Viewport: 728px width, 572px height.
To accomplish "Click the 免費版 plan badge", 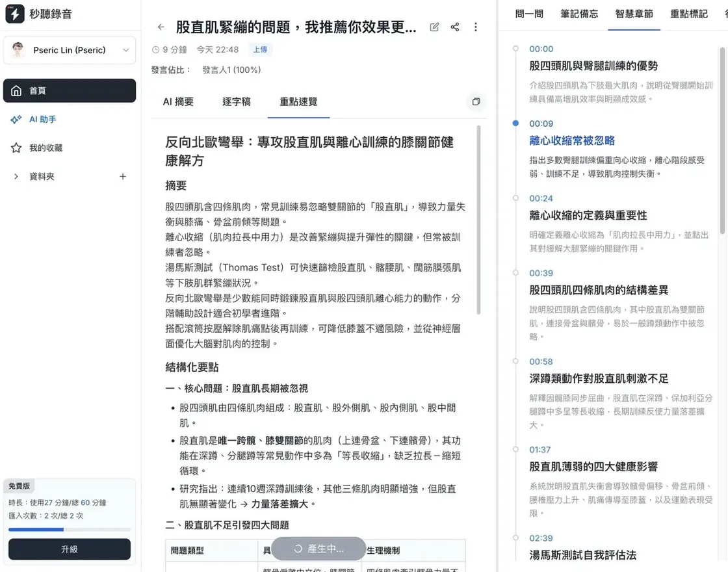I will pyautogui.click(x=19, y=486).
